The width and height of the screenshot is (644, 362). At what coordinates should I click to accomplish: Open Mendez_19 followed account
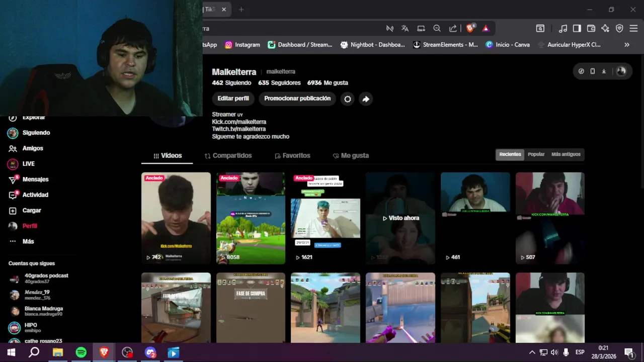coord(30,295)
